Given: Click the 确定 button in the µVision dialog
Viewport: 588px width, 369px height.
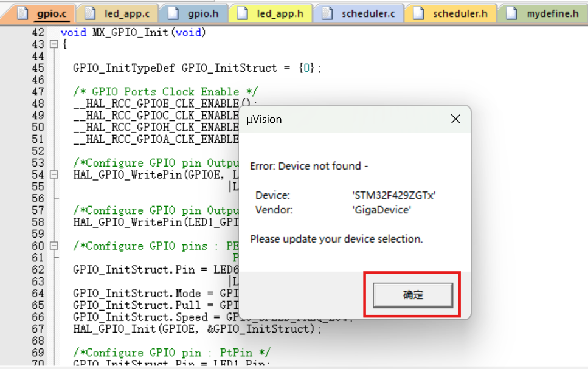Looking at the screenshot, I should click(x=412, y=295).
